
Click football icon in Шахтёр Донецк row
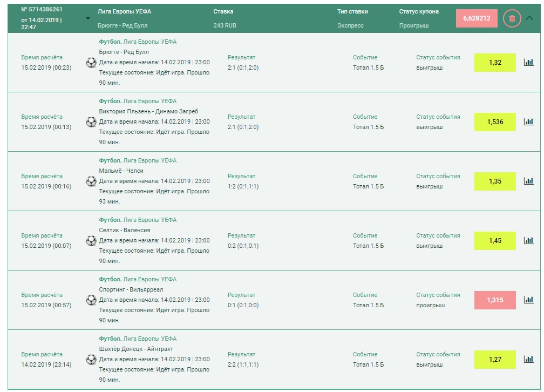tap(91, 360)
